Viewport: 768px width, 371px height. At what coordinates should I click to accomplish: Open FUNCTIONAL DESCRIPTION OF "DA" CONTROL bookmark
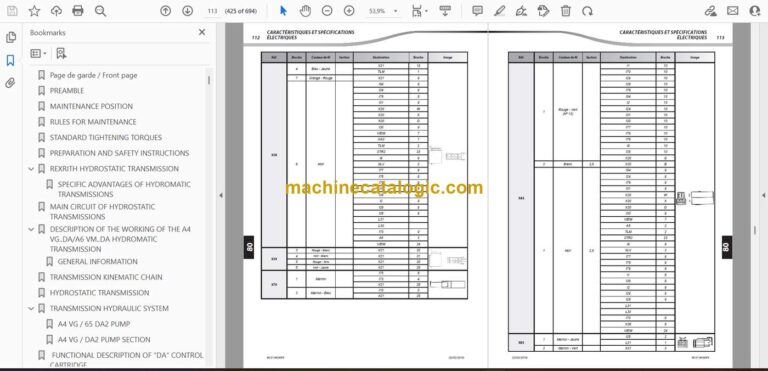(127, 359)
